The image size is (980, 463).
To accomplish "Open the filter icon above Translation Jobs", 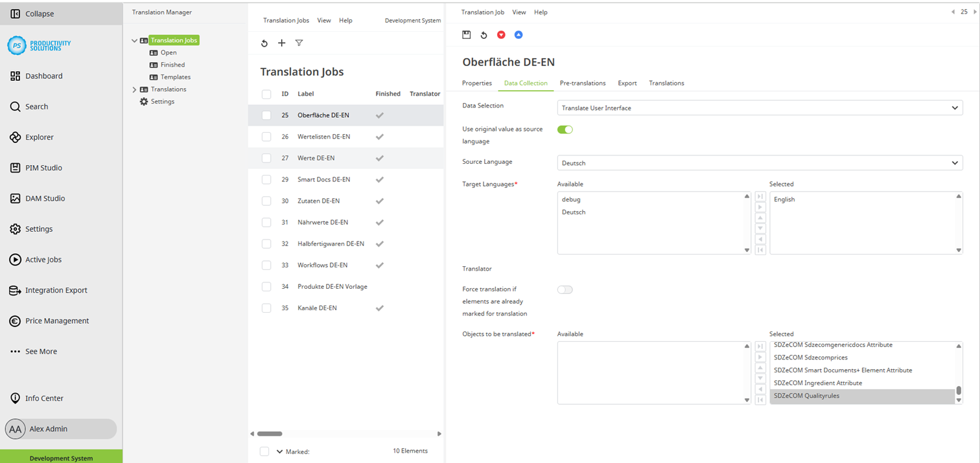I will click(x=299, y=43).
